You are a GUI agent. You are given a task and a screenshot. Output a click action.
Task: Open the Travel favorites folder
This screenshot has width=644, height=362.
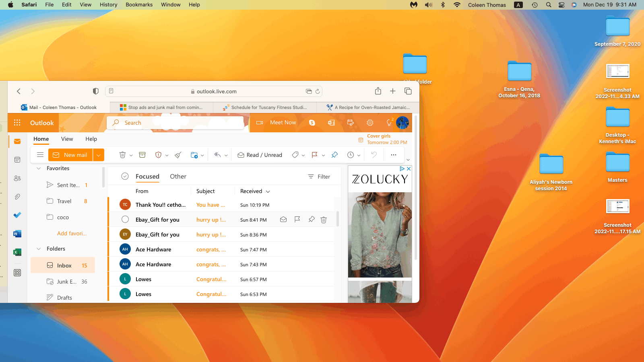(63, 201)
